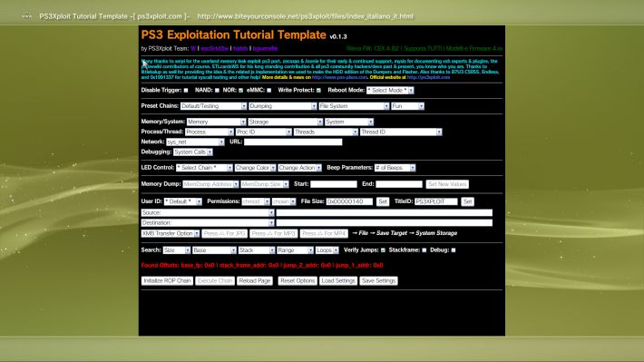Click the www icon in the browser title bar
The height and width of the screenshot is (362, 644).
coord(26,16)
